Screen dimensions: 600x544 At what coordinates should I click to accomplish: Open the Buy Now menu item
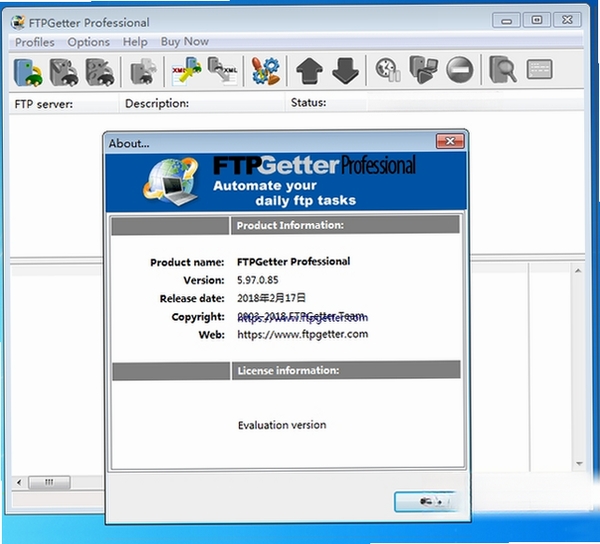(185, 41)
